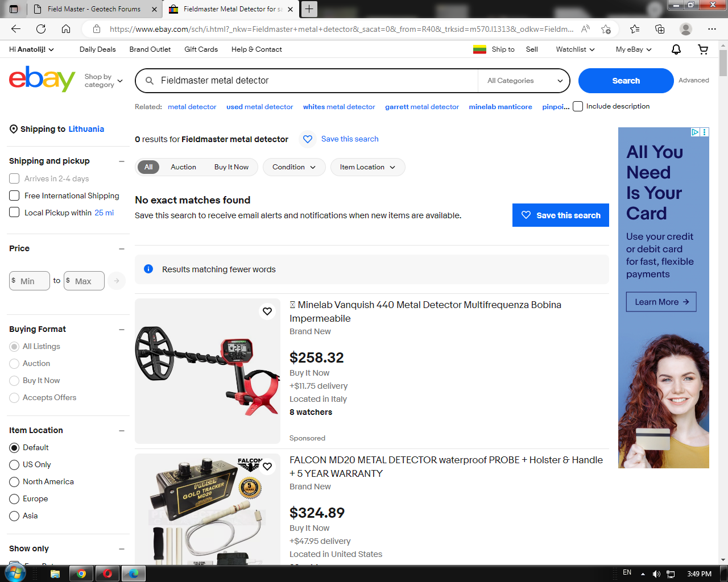This screenshot has width=728, height=582.
Task: Expand the Hi Anatolij account menu
Action: [31, 49]
